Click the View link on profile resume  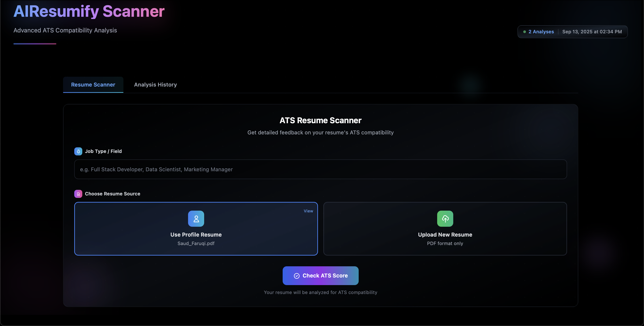[x=308, y=211]
